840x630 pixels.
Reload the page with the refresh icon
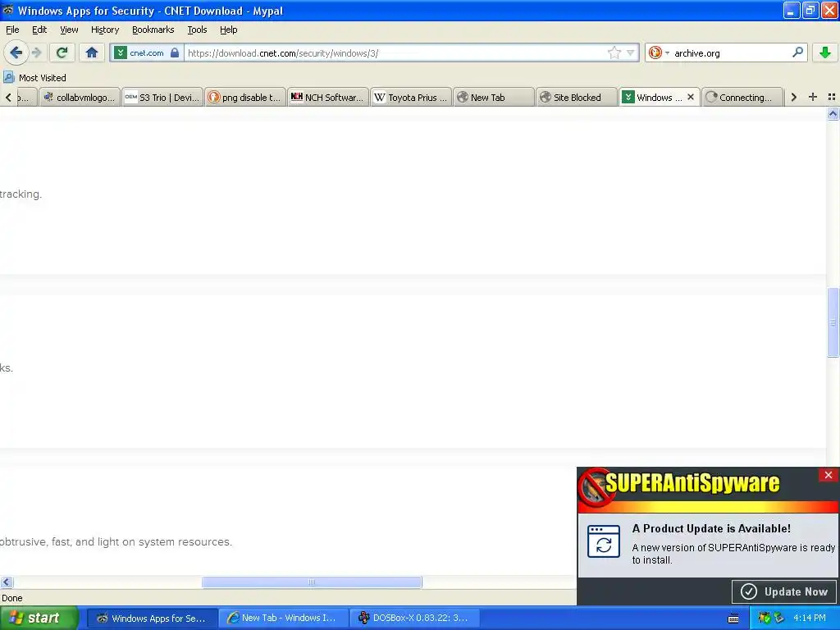(62, 52)
